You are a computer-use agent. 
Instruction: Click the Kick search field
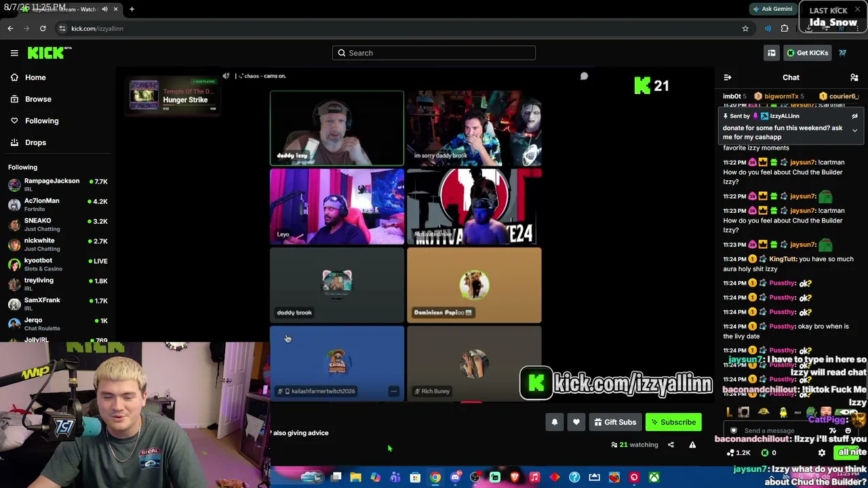tap(434, 53)
